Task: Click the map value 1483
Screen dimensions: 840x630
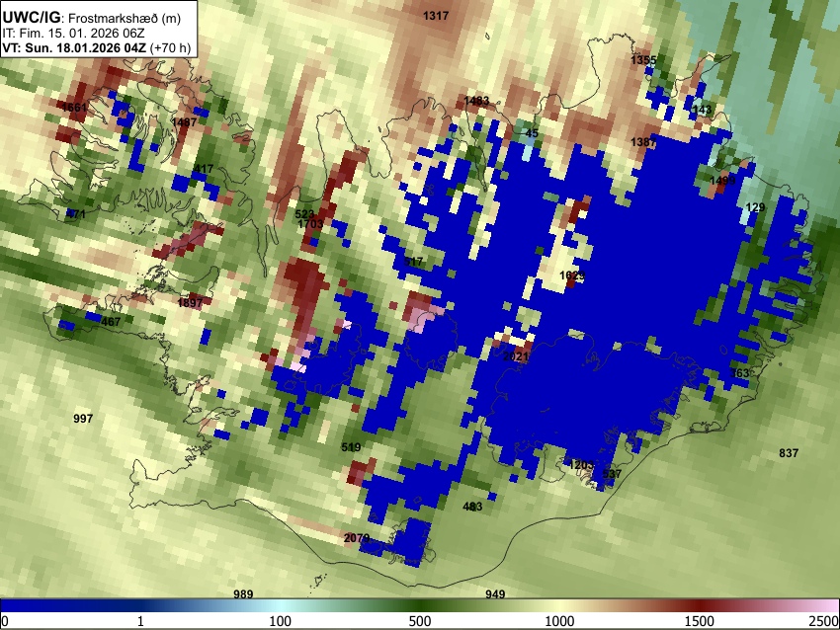Action: click(x=476, y=101)
